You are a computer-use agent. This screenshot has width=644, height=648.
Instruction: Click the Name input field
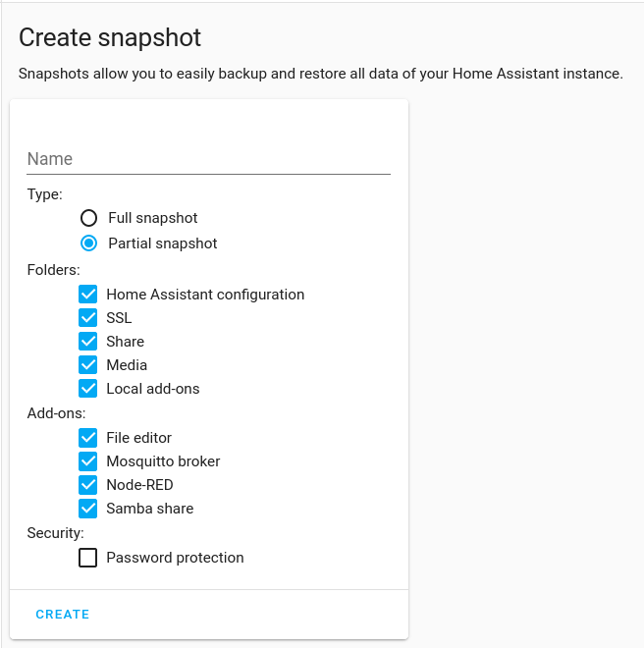click(208, 159)
